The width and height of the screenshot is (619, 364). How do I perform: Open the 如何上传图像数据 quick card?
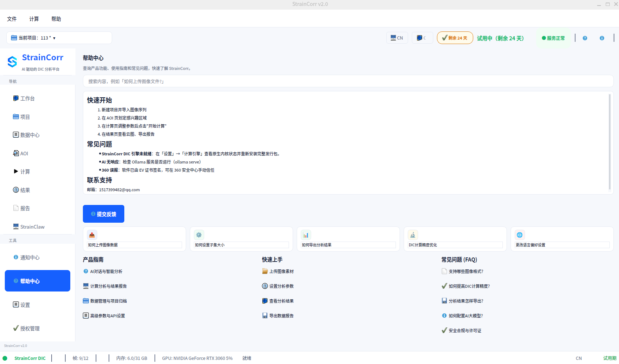tap(134, 239)
